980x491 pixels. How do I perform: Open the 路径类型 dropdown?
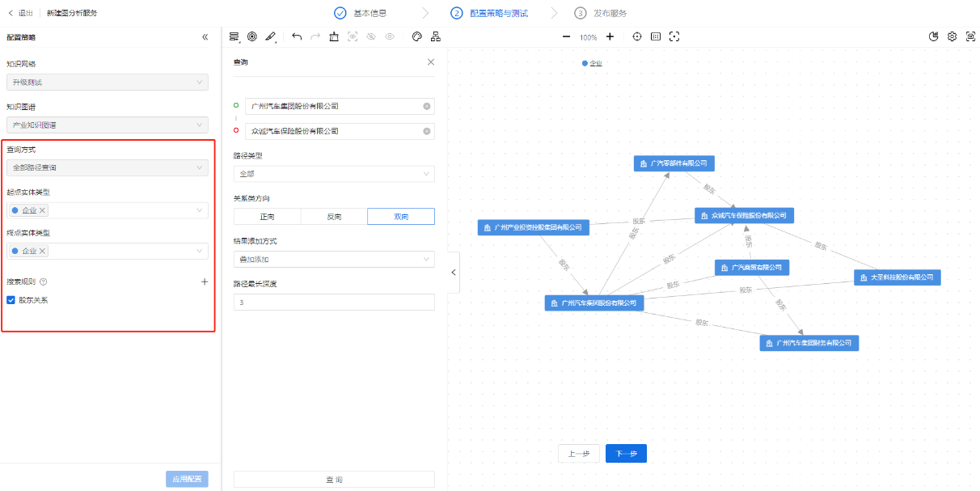tap(334, 174)
